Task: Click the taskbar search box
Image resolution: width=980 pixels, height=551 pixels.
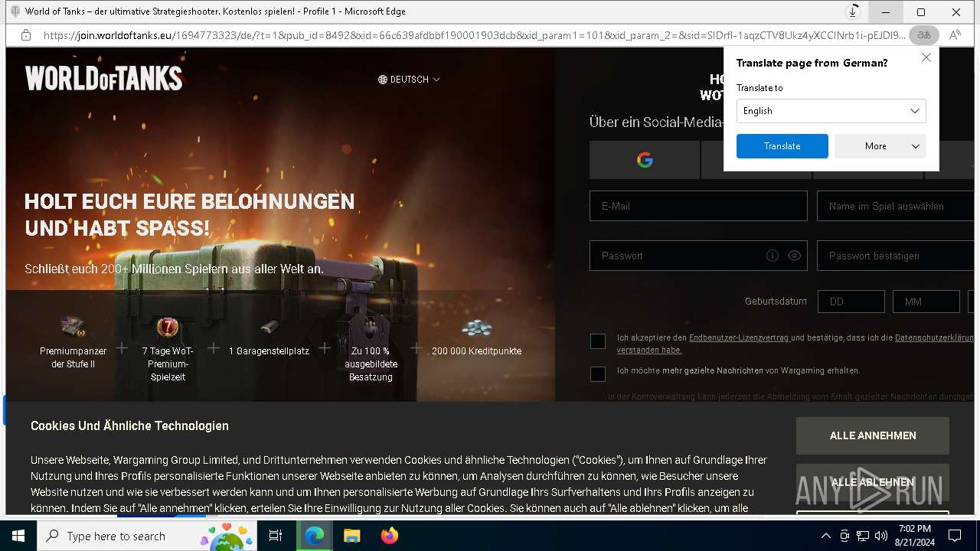Action: 147,536
